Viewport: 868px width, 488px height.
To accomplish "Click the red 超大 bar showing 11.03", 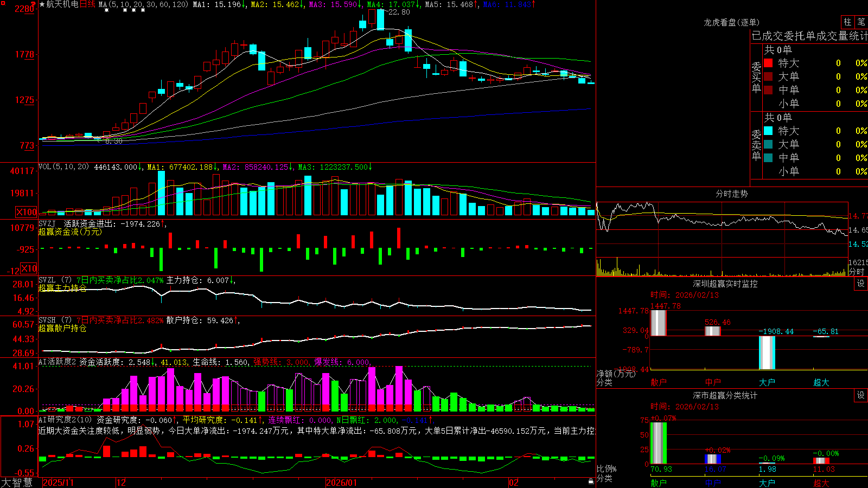I will pos(821,461).
